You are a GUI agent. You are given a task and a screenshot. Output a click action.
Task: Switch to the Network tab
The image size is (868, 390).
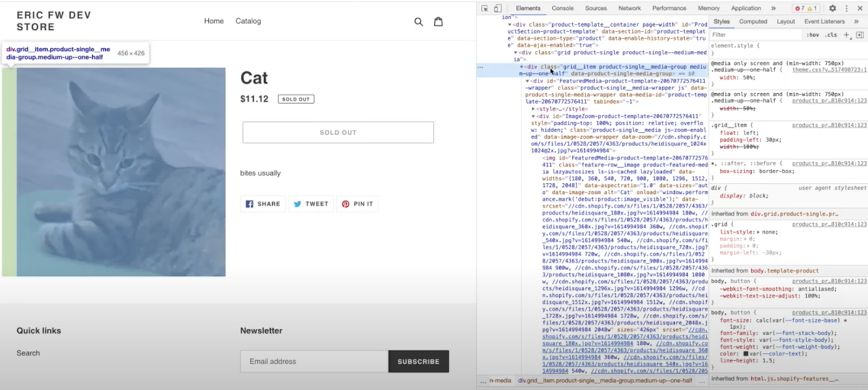click(x=629, y=8)
